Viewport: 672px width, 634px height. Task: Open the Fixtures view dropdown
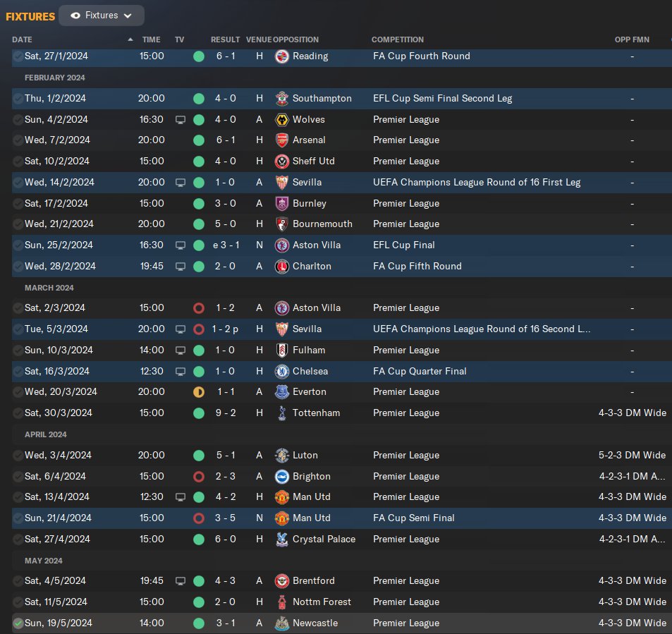[102, 16]
